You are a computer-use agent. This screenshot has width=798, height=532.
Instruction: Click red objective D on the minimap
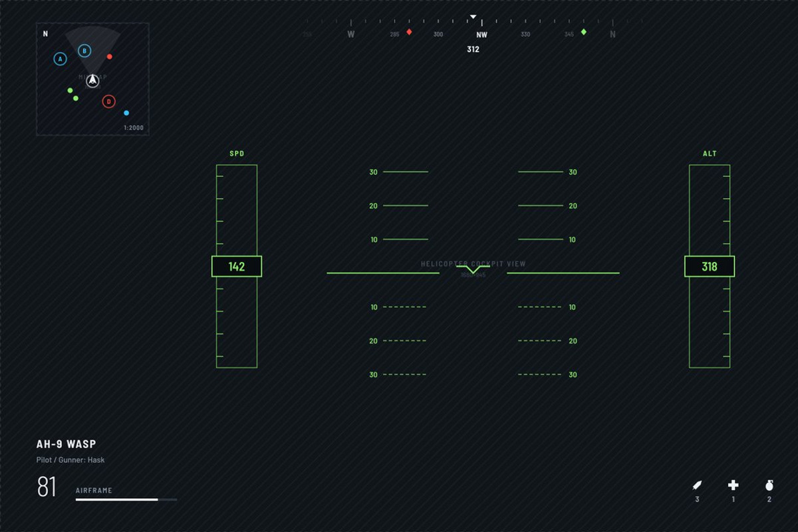109,102
